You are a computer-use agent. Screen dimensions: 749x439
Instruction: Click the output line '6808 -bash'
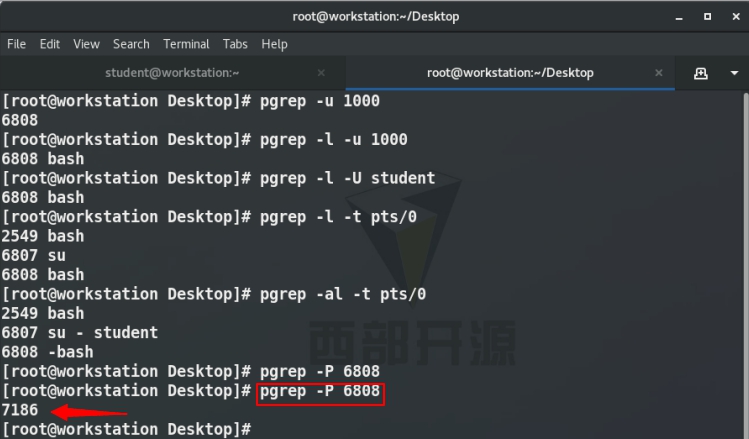pos(47,352)
